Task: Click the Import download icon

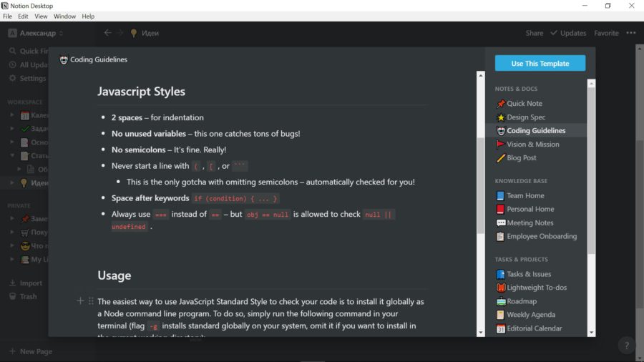Action: [13, 283]
